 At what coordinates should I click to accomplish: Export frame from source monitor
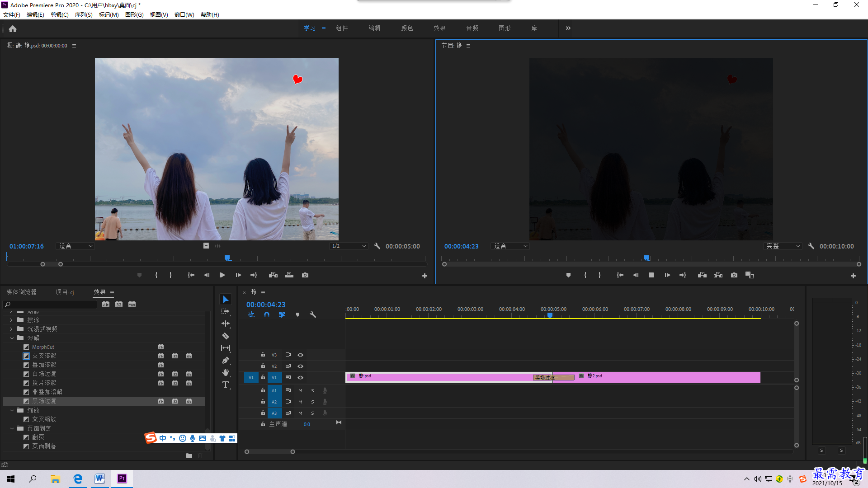pyautogui.click(x=305, y=275)
